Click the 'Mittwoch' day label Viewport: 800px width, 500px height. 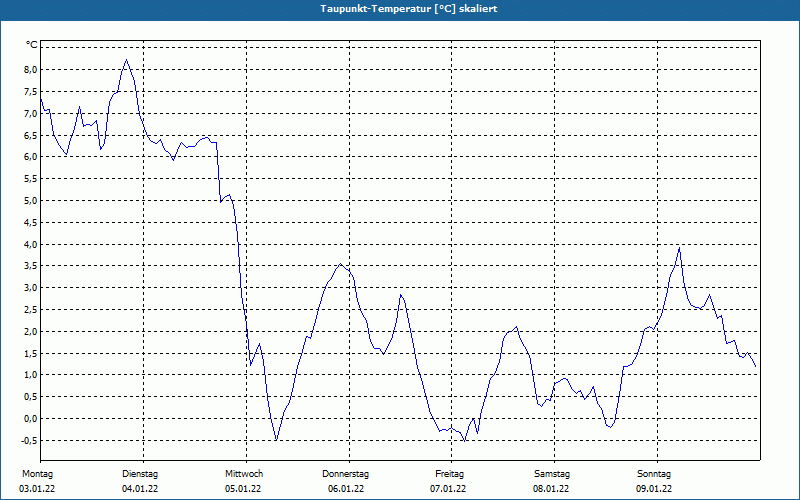pyautogui.click(x=244, y=474)
